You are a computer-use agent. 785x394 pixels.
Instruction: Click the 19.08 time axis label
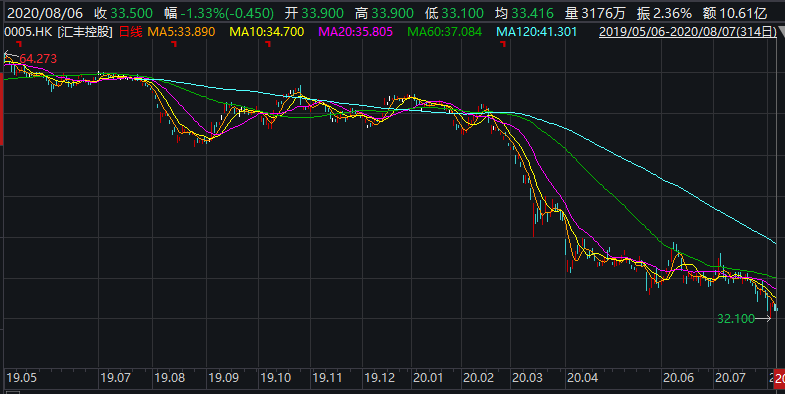[170, 377]
